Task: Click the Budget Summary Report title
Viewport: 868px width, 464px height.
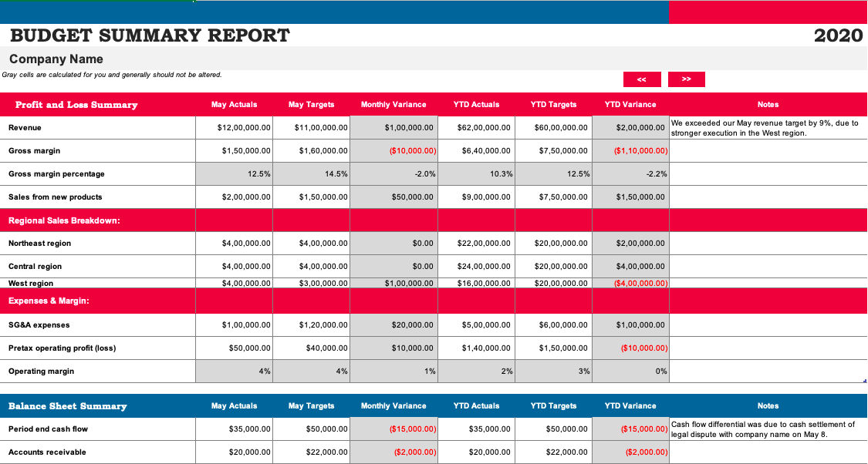Action: coord(150,35)
